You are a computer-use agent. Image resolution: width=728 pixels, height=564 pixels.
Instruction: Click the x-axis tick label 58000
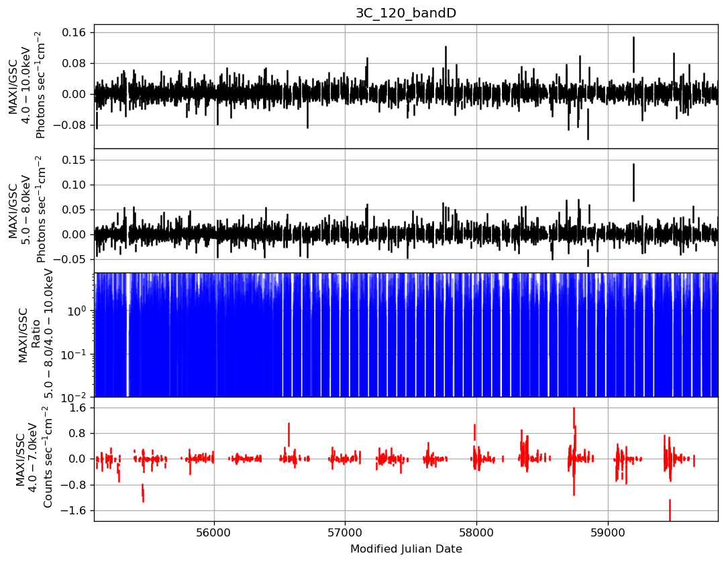pyautogui.click(x=476, y=532)
